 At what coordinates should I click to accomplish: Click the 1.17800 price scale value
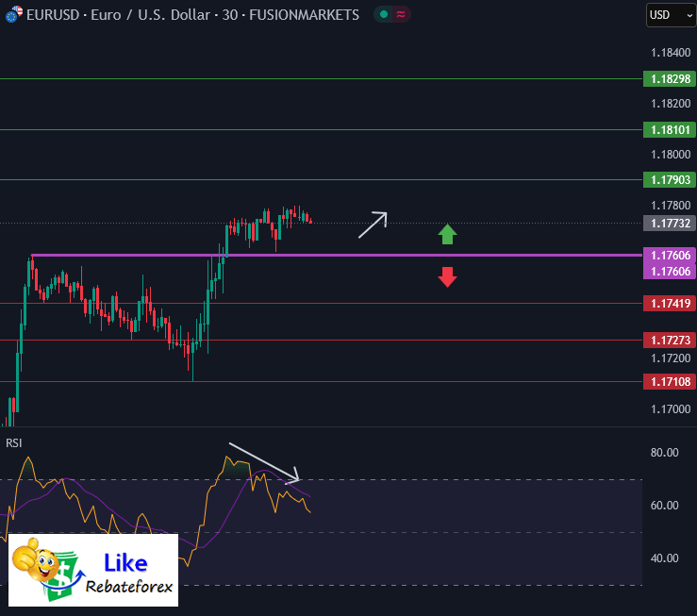tap(671, 206)
